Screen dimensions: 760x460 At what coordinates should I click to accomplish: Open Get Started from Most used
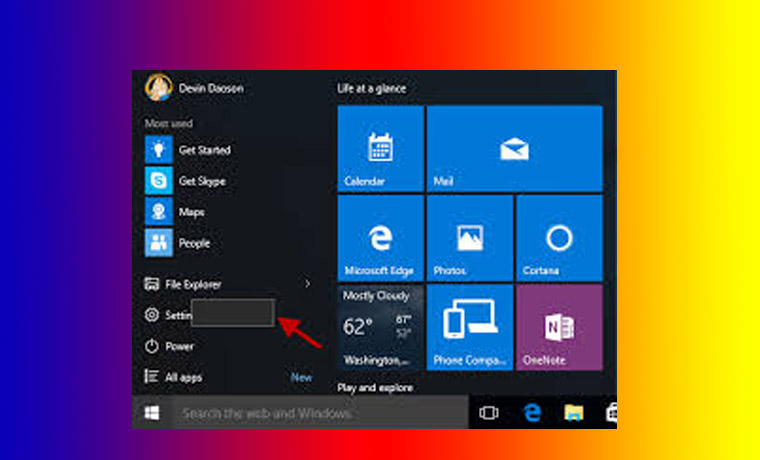159,150
